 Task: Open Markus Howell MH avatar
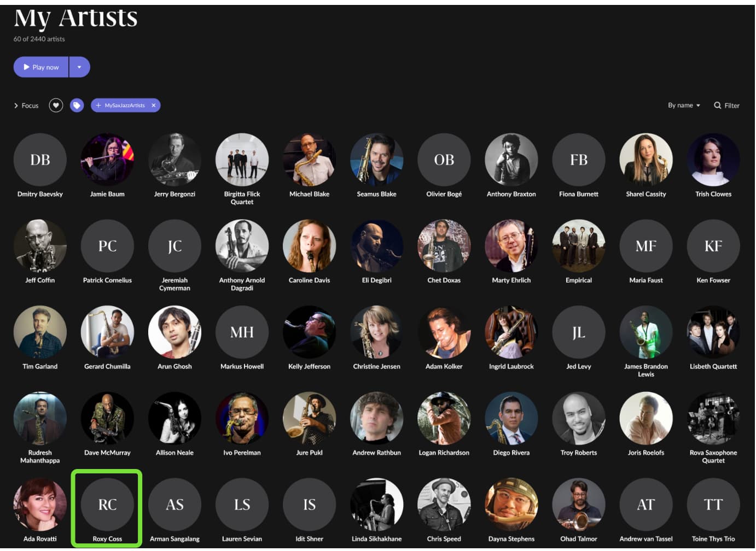click(242, 332)
